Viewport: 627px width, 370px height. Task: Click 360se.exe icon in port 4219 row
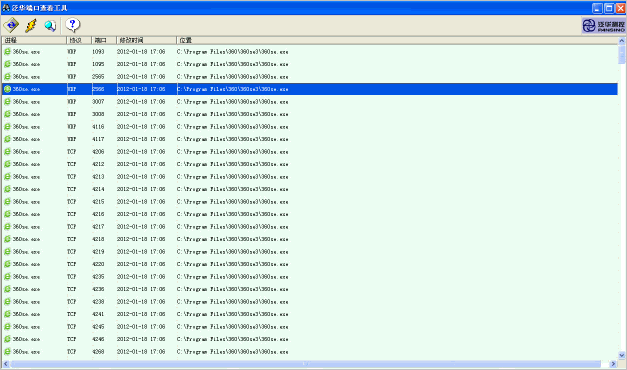click(x=7, y=252)
